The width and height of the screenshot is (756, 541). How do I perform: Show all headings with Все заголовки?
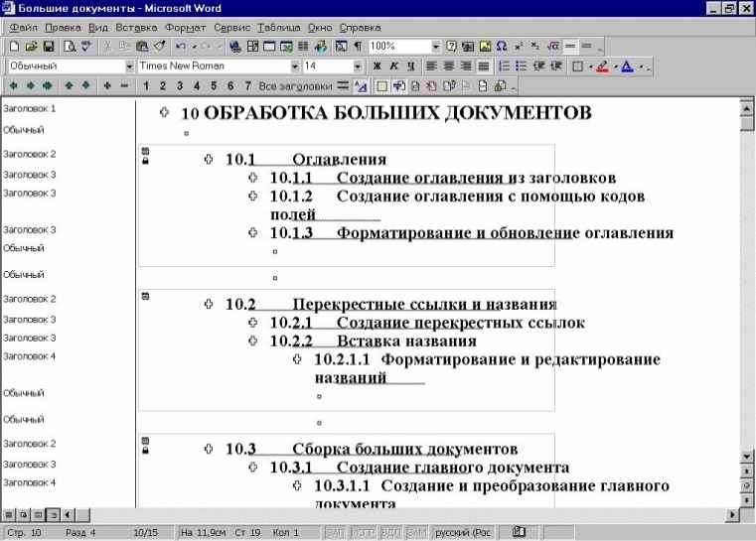click(295, 86)
